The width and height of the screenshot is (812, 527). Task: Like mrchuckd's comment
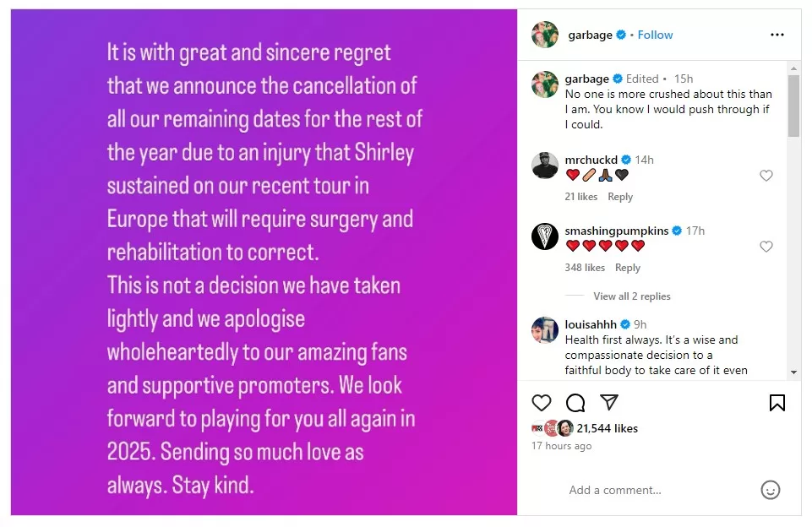pos(766,176)
